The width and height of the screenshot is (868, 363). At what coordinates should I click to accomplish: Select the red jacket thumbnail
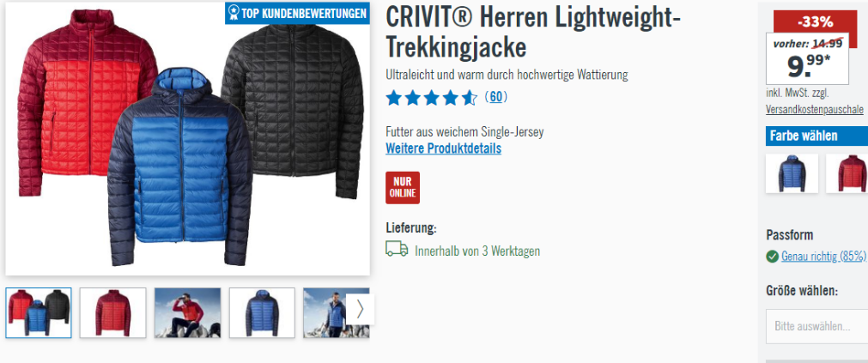(113, 312)
